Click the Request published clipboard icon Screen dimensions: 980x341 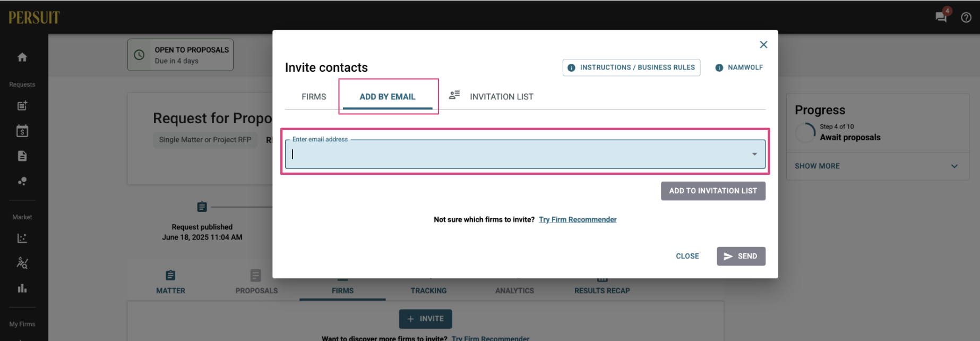pyautogui.click(x=202, y=207)
